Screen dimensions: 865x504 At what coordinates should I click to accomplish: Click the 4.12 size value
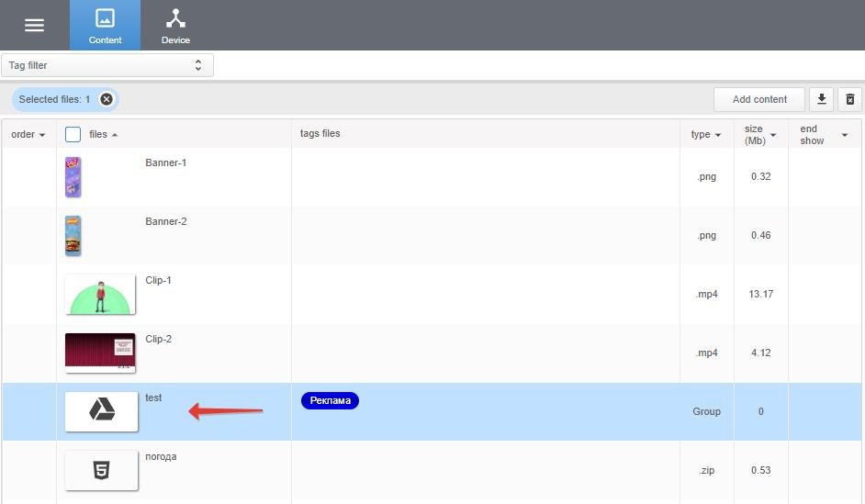click(760, 353)
